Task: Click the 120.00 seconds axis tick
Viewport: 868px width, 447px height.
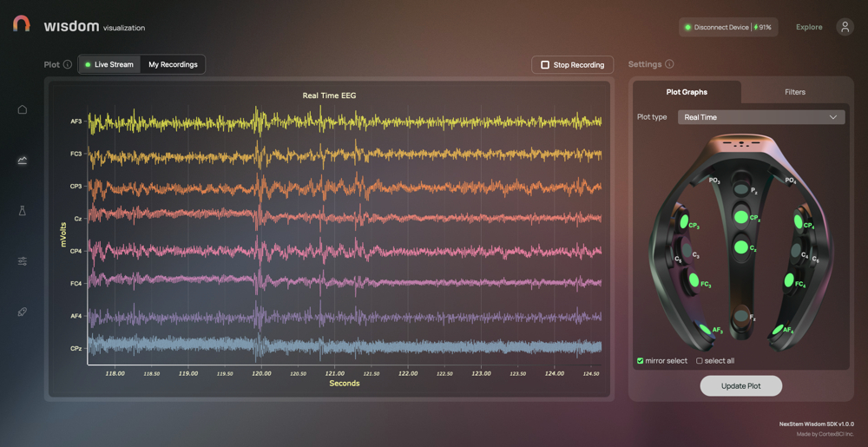Action: pyautogui.click(x=261, y=373)
